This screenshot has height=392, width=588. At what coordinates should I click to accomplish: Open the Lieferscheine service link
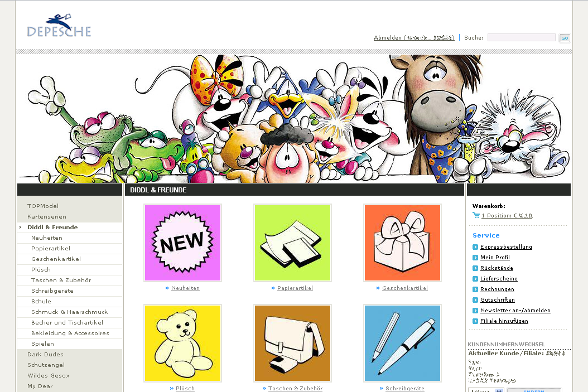click(499, 279)
